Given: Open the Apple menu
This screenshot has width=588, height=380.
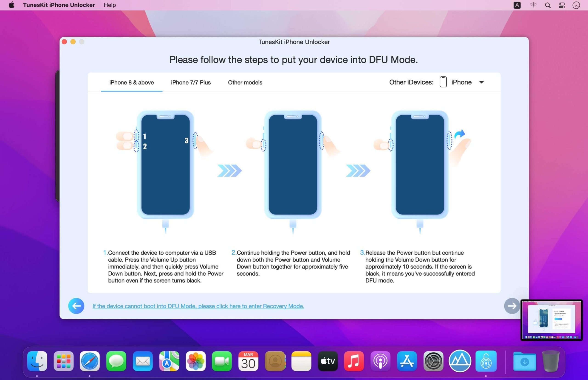Looking at the screenshot, I should click(x=11, y=5).
